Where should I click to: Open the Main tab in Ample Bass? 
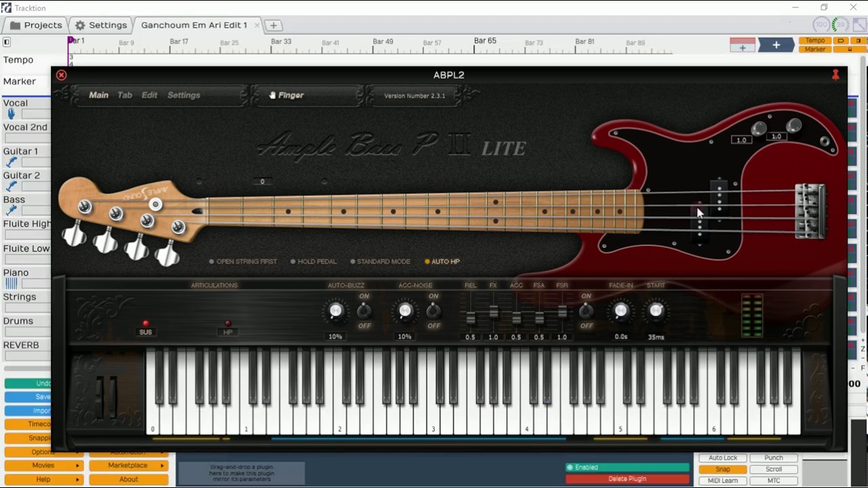click(98, 96)
